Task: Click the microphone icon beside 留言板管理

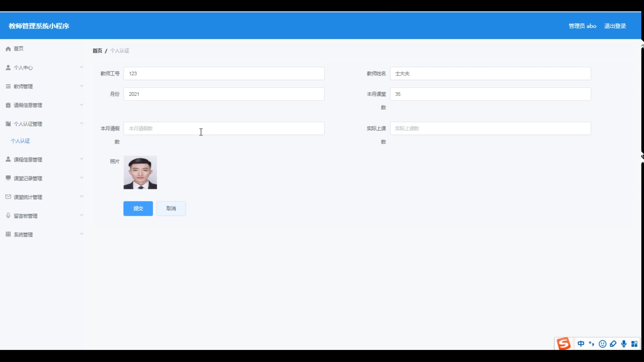Action: [x=8, y=216]
